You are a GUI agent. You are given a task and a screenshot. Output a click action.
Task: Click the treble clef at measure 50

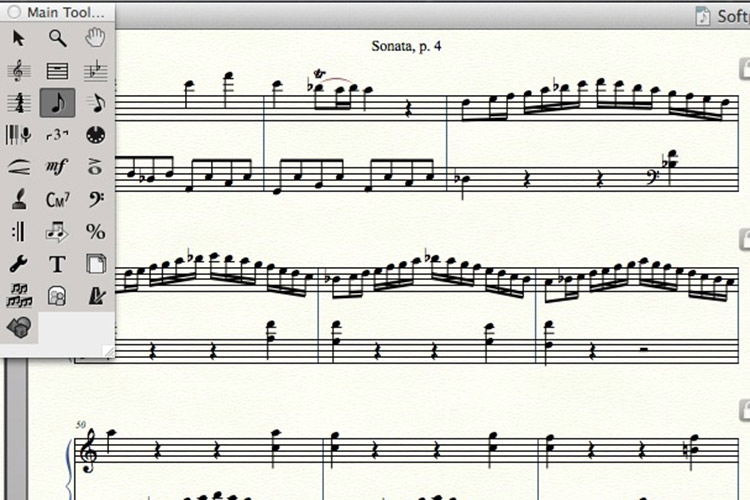pos(89,451)
